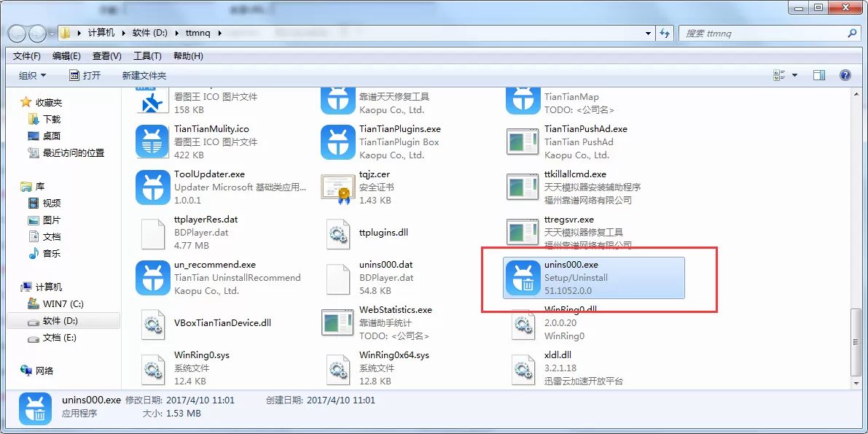Select the WinRing0x64.sys icon
This screenshot has height=434, width=868.
click(337, 368)
